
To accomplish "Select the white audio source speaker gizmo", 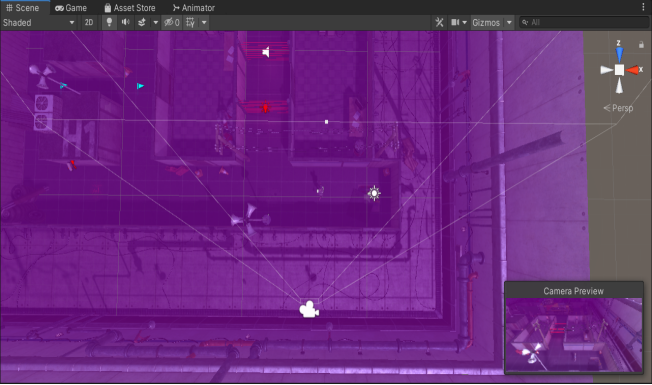I will tap(266, 52).
